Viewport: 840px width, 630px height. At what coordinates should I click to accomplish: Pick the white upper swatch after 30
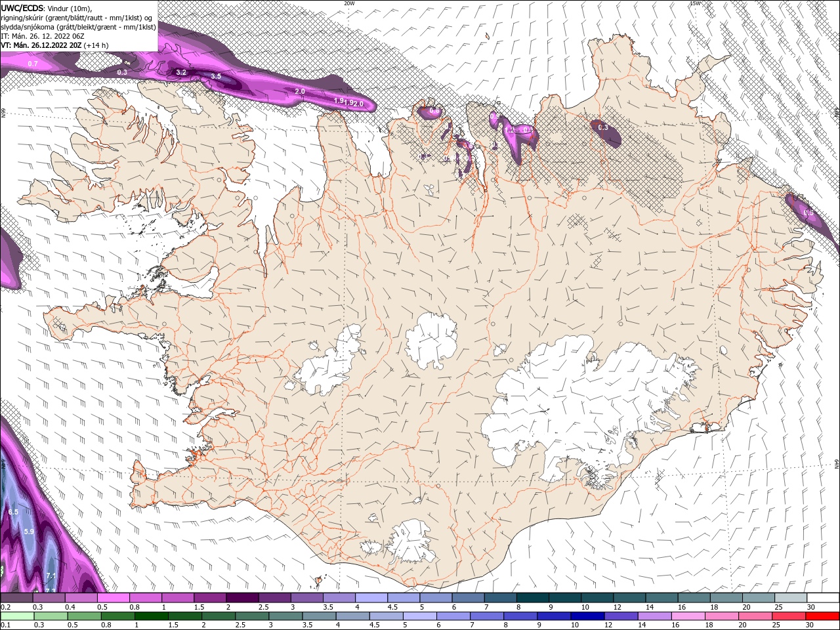click(823, 598)
